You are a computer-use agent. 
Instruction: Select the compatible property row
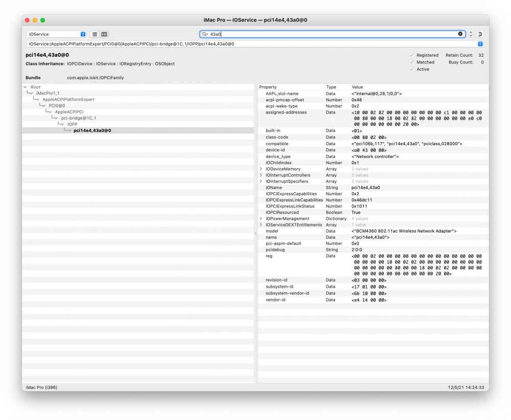click(373, 144)
